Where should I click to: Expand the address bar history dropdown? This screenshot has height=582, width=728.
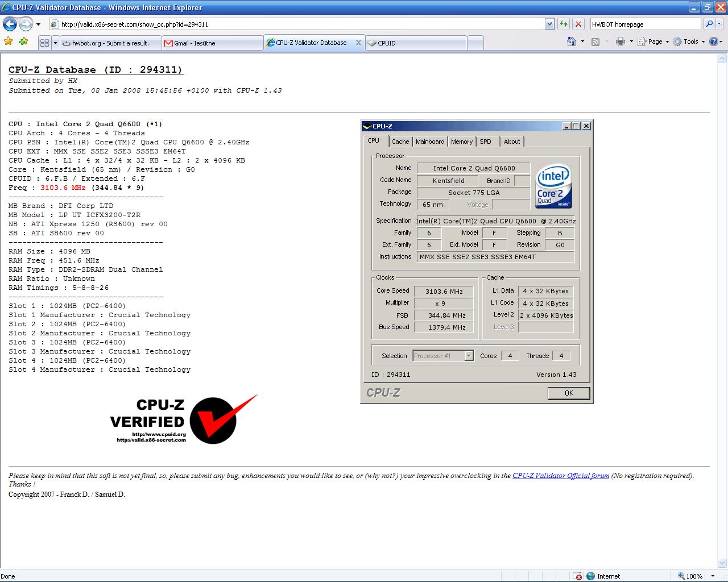pos(549,24)
